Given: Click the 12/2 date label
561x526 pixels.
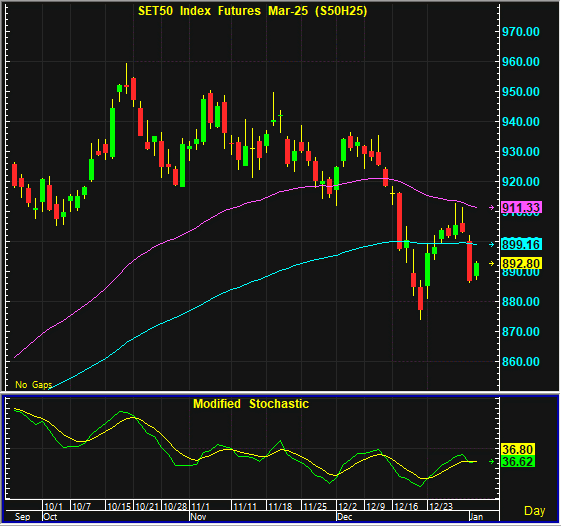Looking at the screenshot, I should pyautogui.click(x=348, y=506).
